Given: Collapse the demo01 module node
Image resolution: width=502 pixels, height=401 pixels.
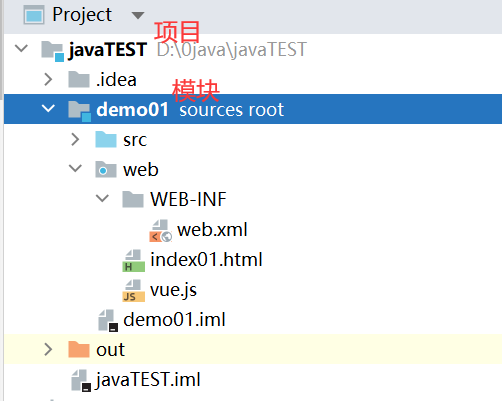Looking at the screenshot, I should pyautogui.click(x=48, y=108).
